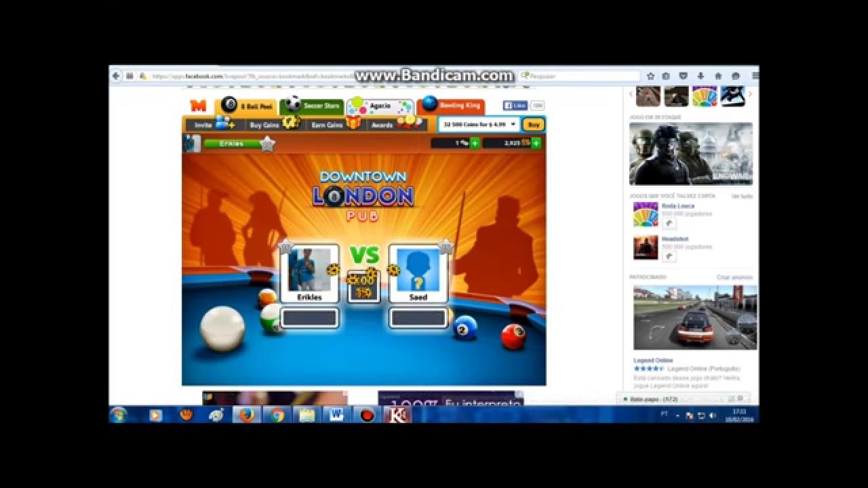Click the Erikles profile avatar in header
The height and width of the screenshot is (488, 868).
coord(192,143)
